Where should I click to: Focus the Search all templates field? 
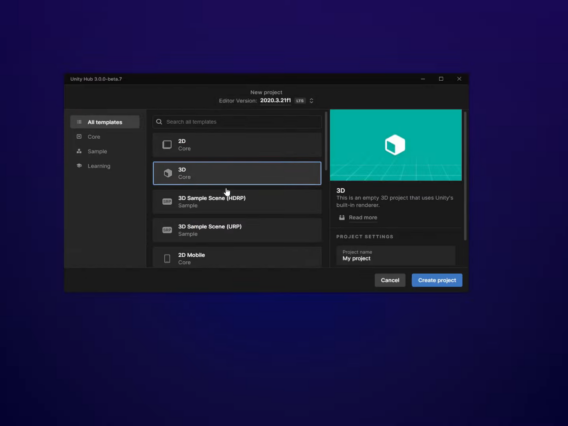click(x=237, y=122)
